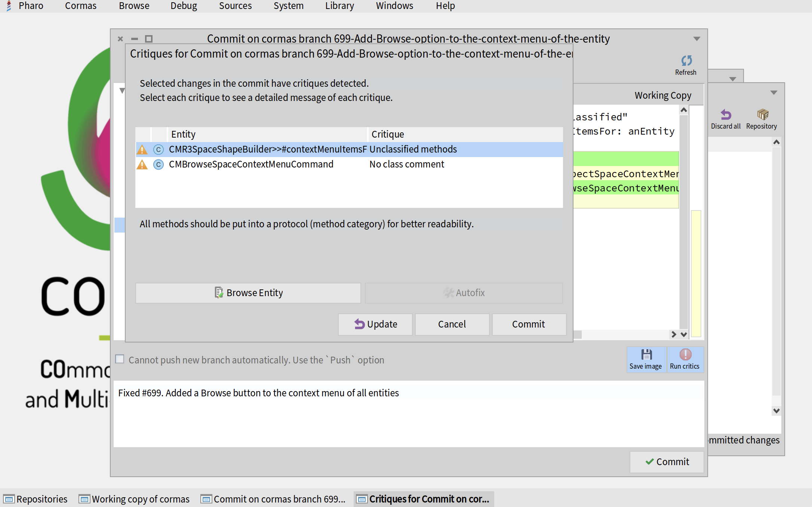Click the Discard all icon
The image size is (812, 507).
[x=725, y=115]
